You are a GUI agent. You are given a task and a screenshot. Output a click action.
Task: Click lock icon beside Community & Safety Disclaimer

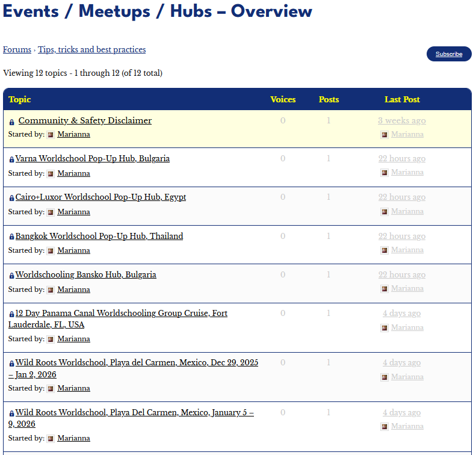pyautogui.click(x=11, y=122)
